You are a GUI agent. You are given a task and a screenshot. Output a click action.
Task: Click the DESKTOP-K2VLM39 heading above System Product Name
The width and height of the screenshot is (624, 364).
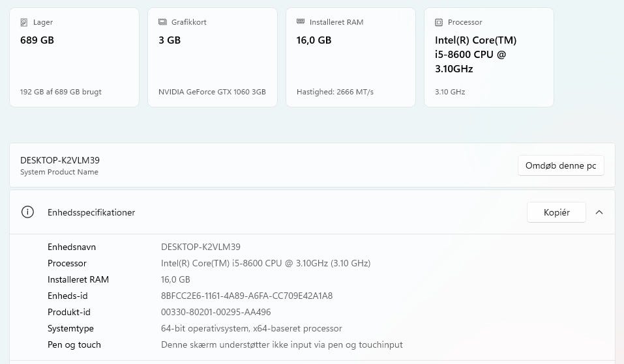(60, 160)
